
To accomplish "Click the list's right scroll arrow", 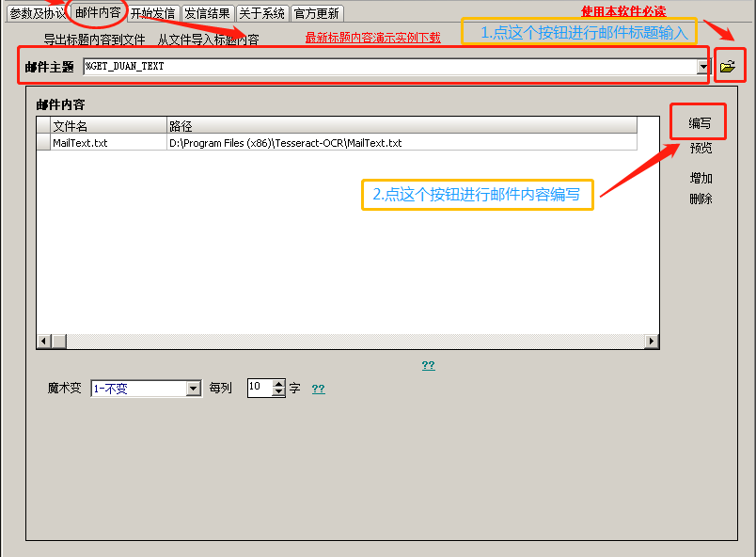I will click(652, 342).
